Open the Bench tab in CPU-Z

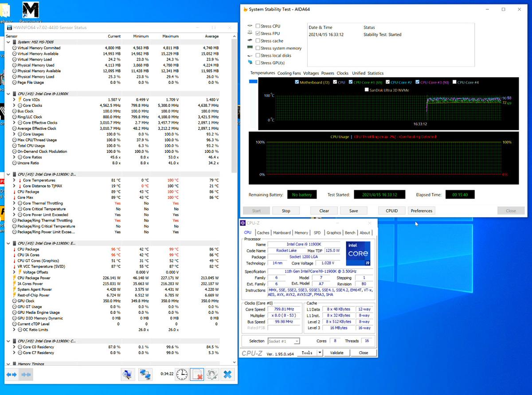pyautogui.click(x=350, y=233)
